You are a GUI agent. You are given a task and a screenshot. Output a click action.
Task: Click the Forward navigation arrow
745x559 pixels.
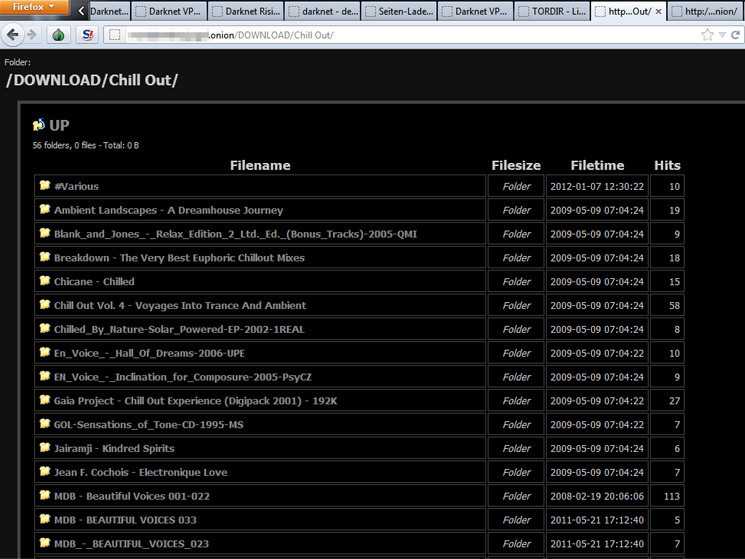[x=32, y=35]
